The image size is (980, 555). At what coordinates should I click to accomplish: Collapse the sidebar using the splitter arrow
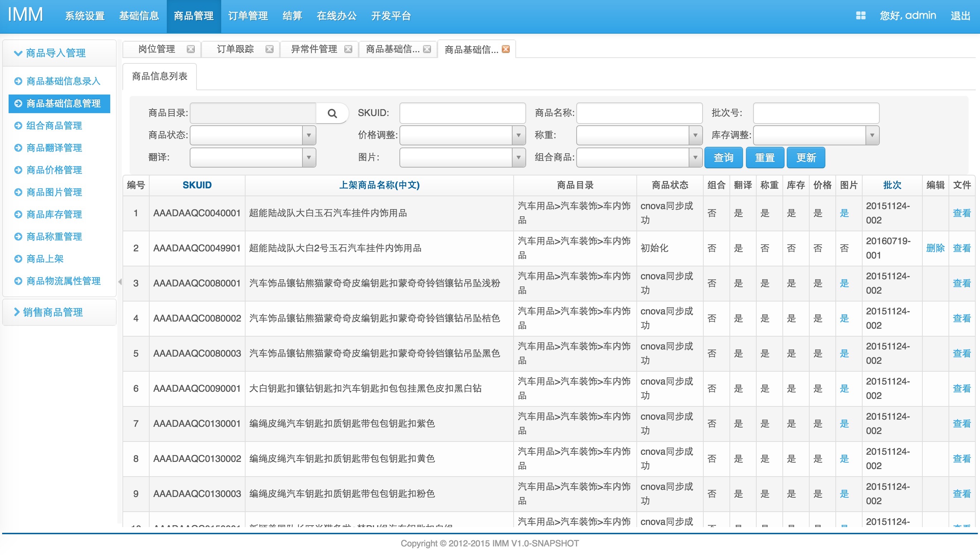[x=120, y=282]
